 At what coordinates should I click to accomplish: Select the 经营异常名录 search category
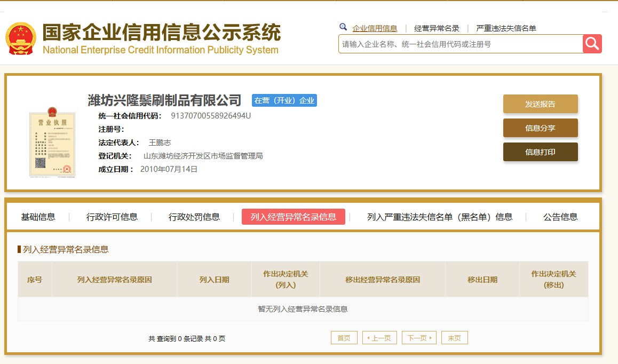click(437, 28)
